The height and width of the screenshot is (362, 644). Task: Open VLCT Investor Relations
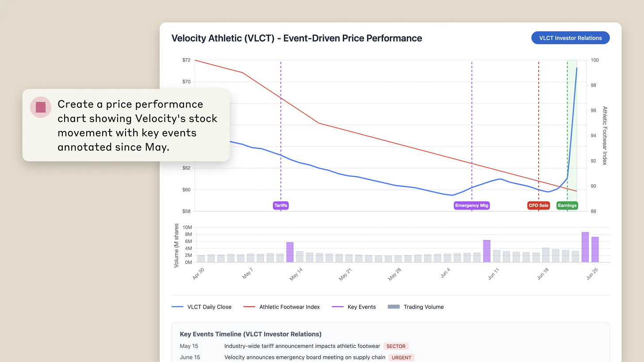(x=570, y=38)
